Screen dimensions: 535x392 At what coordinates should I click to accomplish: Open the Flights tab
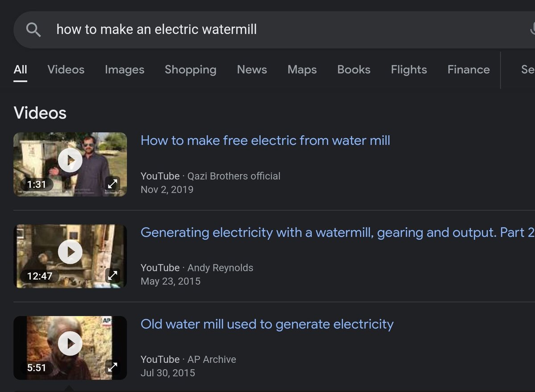click(x=409, y=70)
